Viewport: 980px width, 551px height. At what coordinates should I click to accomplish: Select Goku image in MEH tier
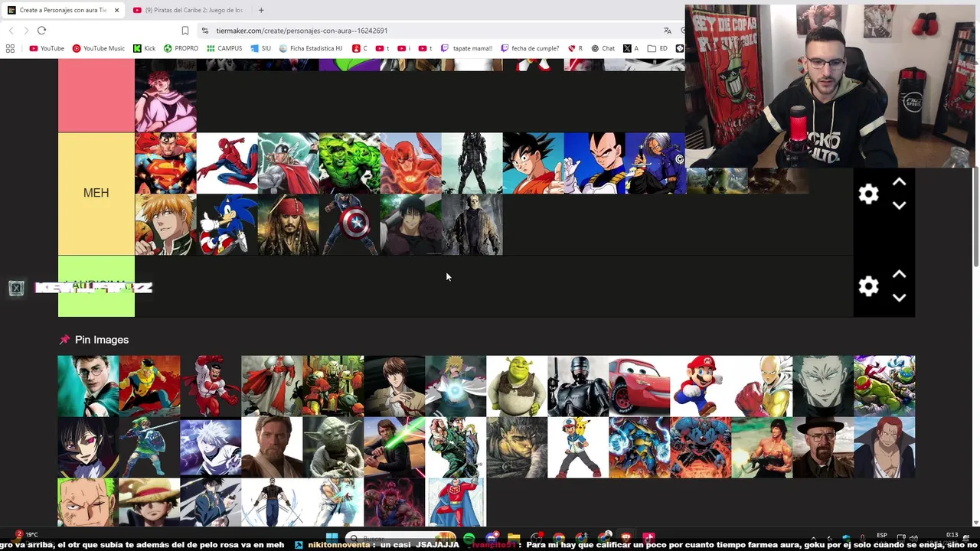(533, 163)
